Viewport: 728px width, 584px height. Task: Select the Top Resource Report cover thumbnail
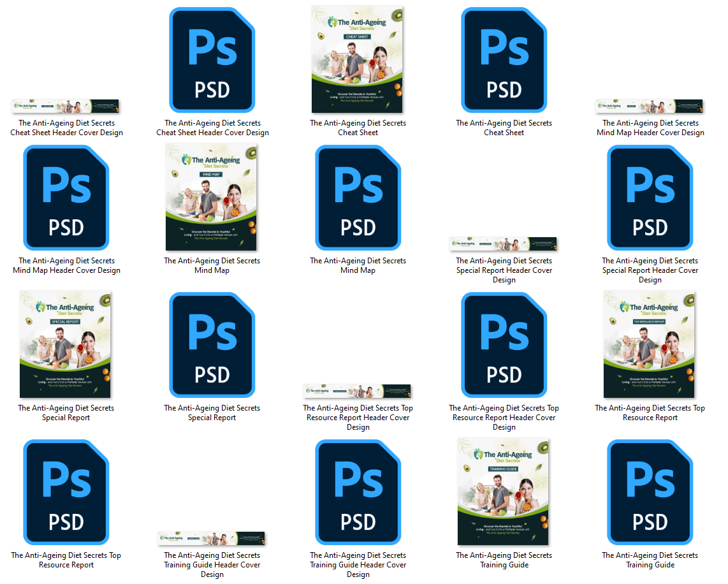[650, 344]
